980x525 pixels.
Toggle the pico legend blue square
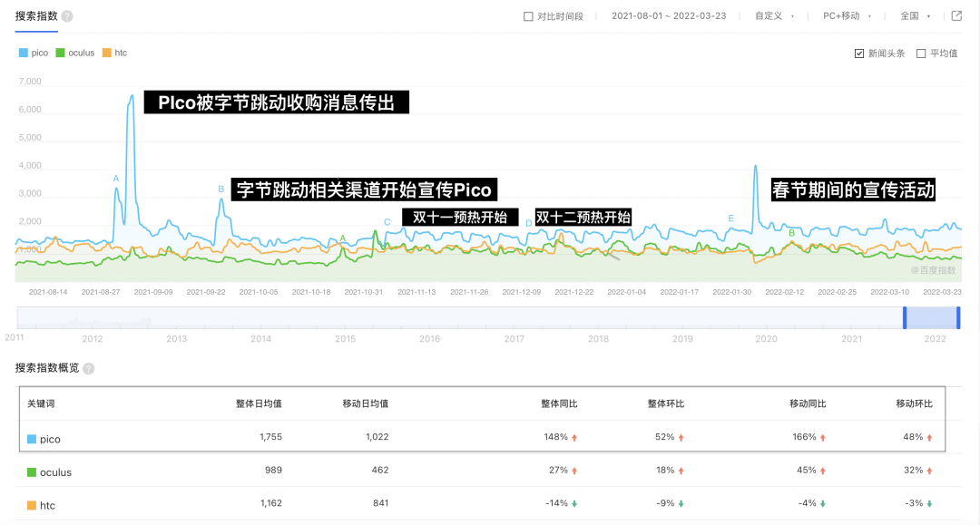coord(23,53)
